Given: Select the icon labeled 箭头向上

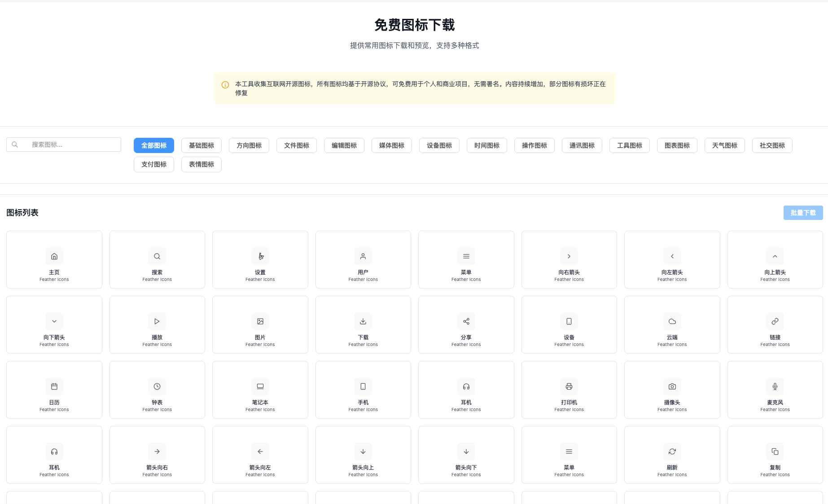Looking at the screenshot, I should [x=363, y=451].
